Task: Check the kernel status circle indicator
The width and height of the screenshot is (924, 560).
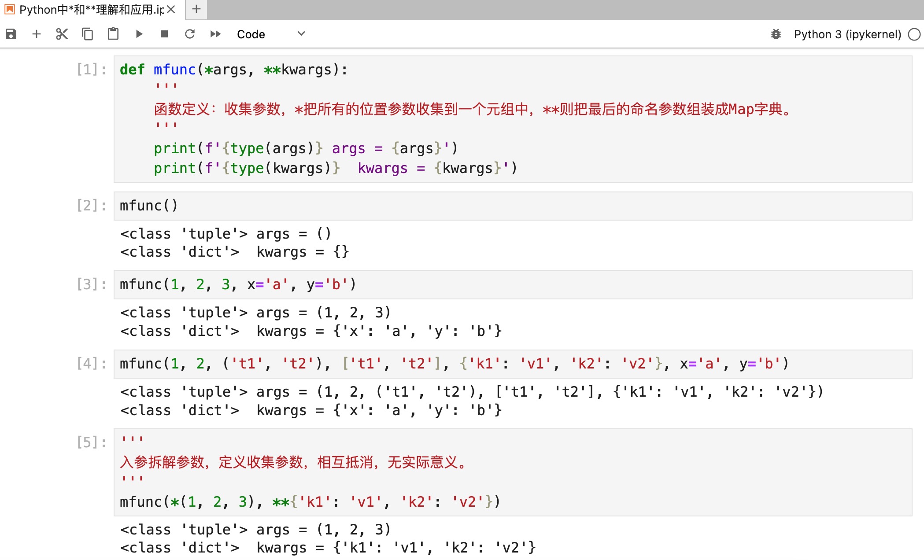Action: tap(914, 34)
